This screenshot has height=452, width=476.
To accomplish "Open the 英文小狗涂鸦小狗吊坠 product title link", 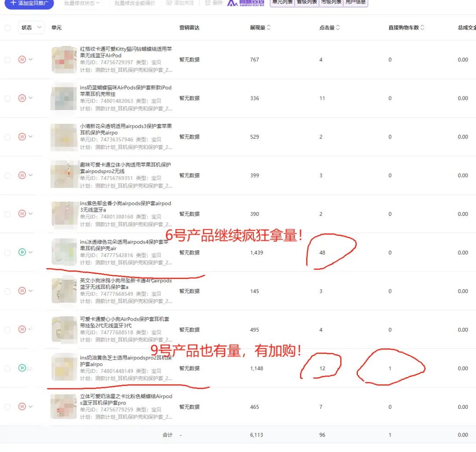I will 126,284.
